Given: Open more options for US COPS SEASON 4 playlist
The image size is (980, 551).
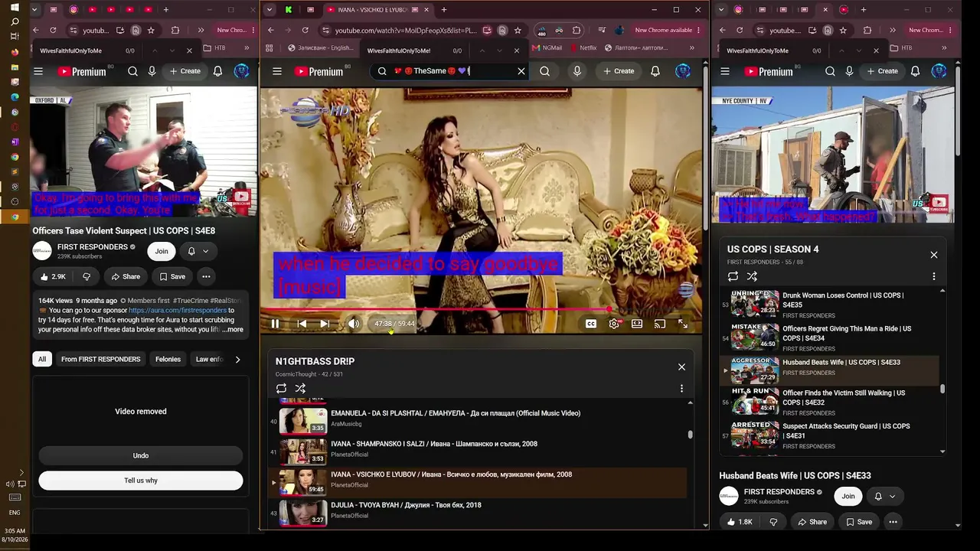Looking at the screenshot, I should 934,276.
